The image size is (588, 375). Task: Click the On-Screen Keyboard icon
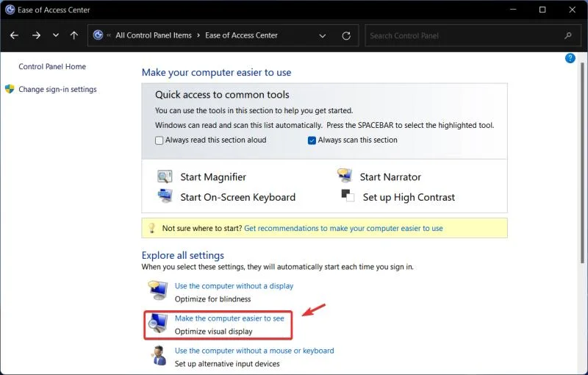[x=165, y=196]
